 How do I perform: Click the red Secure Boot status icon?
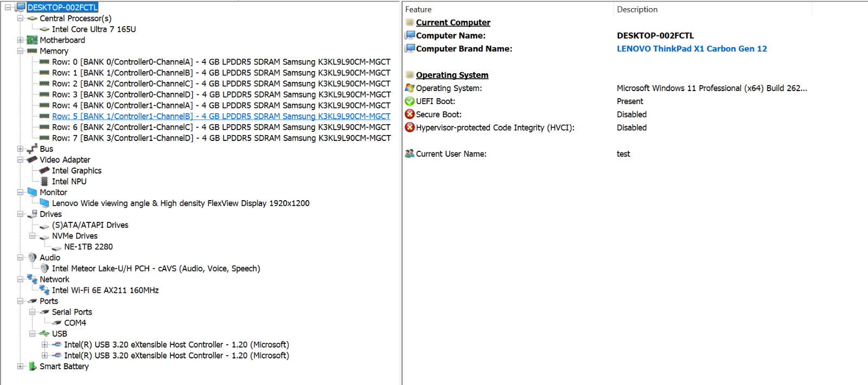(x=410, y=114)
